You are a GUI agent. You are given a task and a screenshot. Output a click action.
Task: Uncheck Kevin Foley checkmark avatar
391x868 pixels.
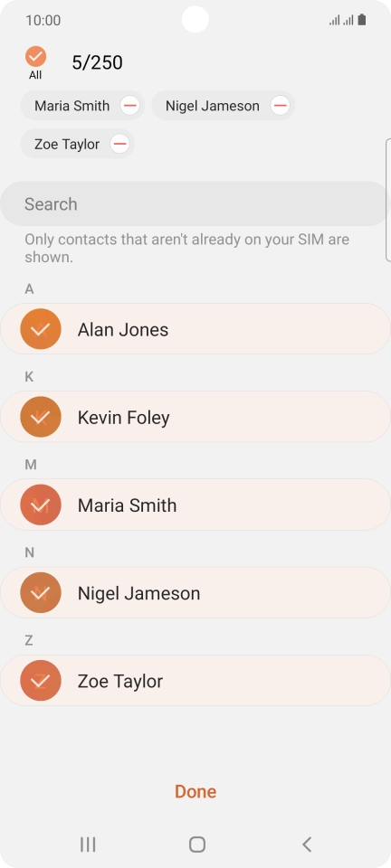coord(41,417)
